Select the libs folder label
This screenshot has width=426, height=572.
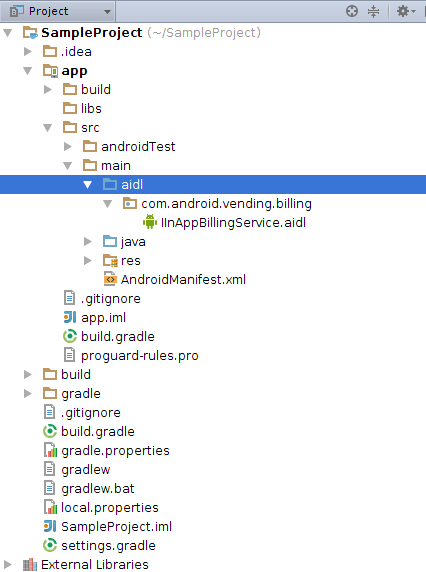pos(91,109)
